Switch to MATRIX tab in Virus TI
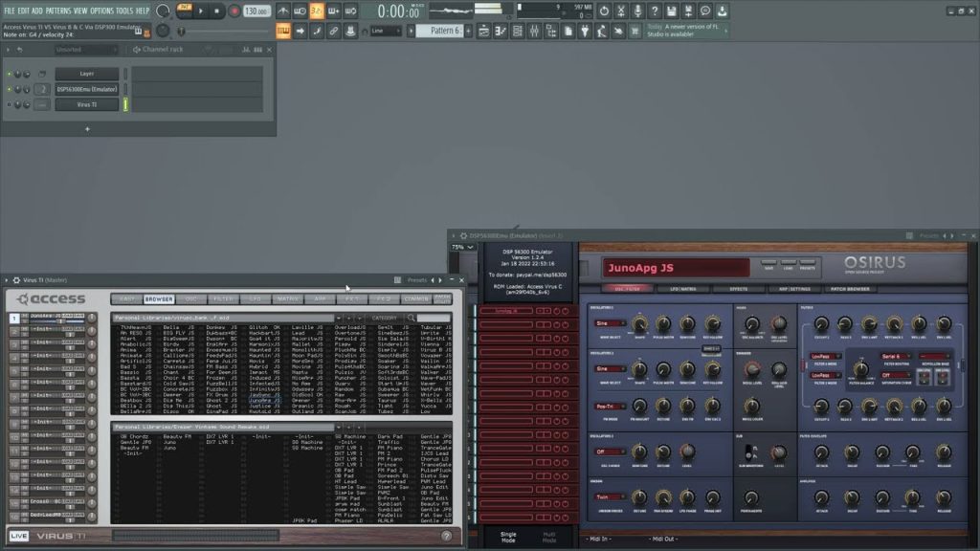 tap(287, 299)
